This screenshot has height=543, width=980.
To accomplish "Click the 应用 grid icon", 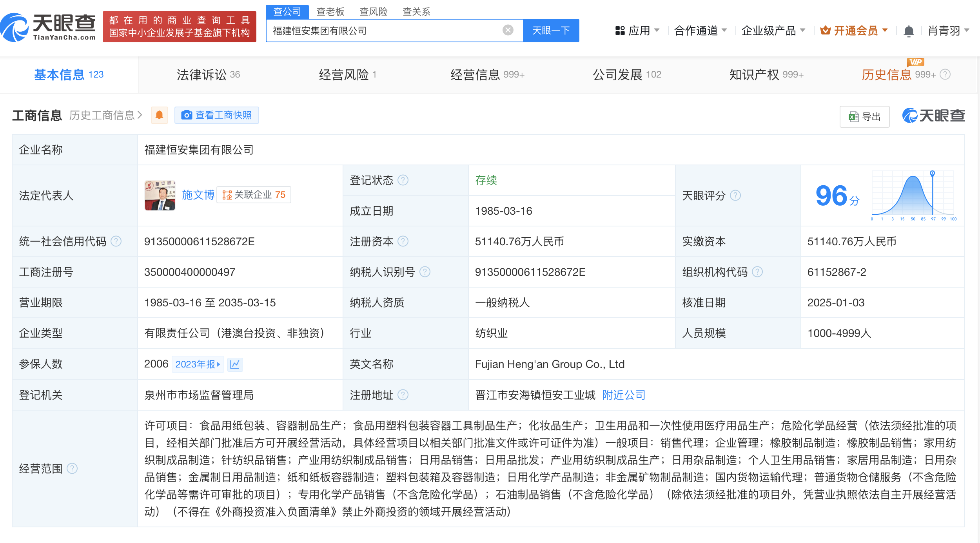I will (620, 31).
